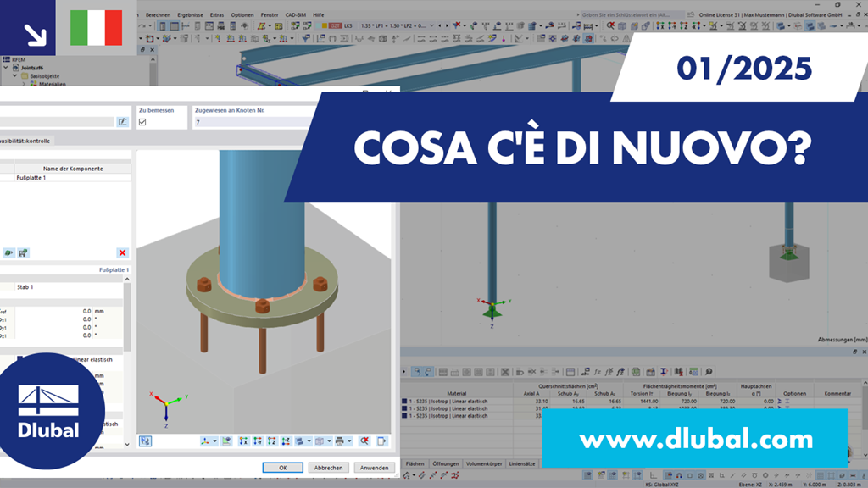Open the transparency box dropdown in preview
Image resolution: width=868 pixels, height=488 pixels.
(x=329, y=441)
